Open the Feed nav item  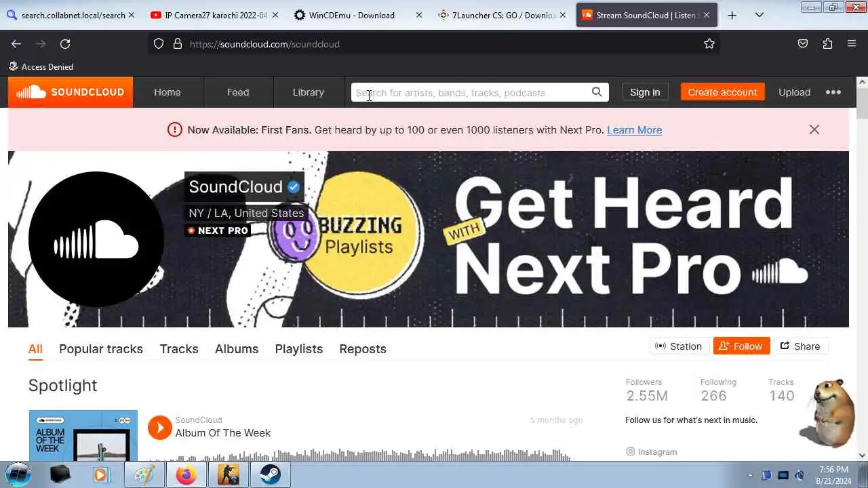[x=238, y=92]
